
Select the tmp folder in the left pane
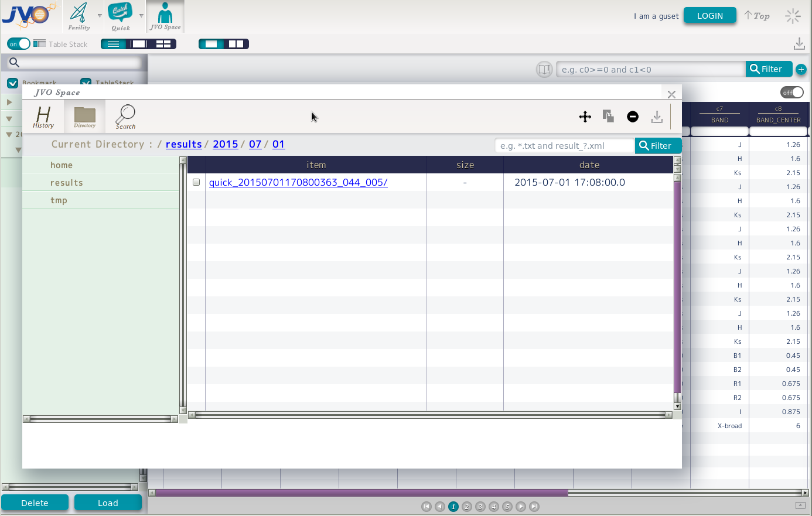click(59, 200)
